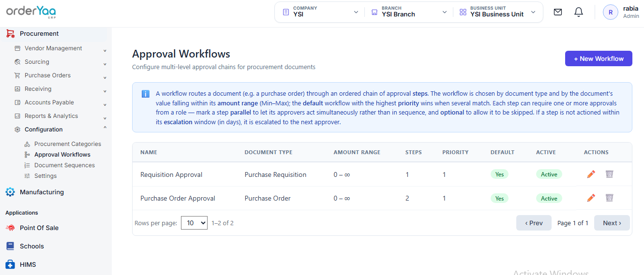644x275 pixels.
Task: Expand the Accounts Payable chevron
Action: click(x=105, y=104)
